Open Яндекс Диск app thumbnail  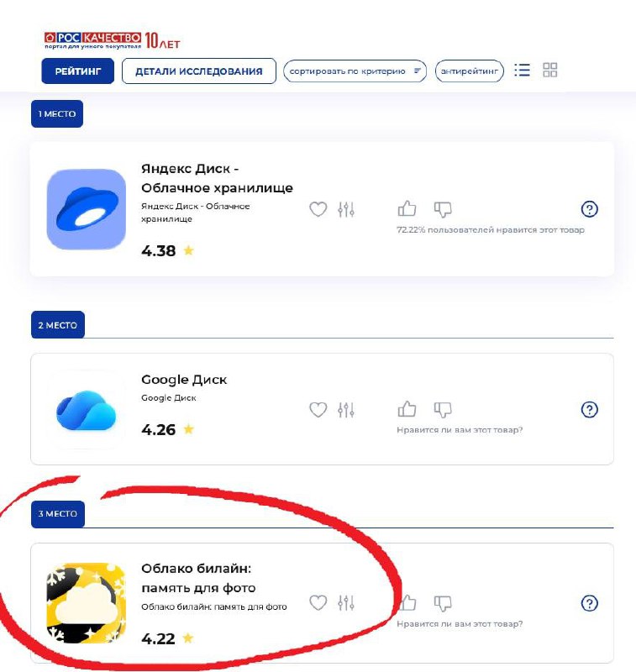pos(87,209)
